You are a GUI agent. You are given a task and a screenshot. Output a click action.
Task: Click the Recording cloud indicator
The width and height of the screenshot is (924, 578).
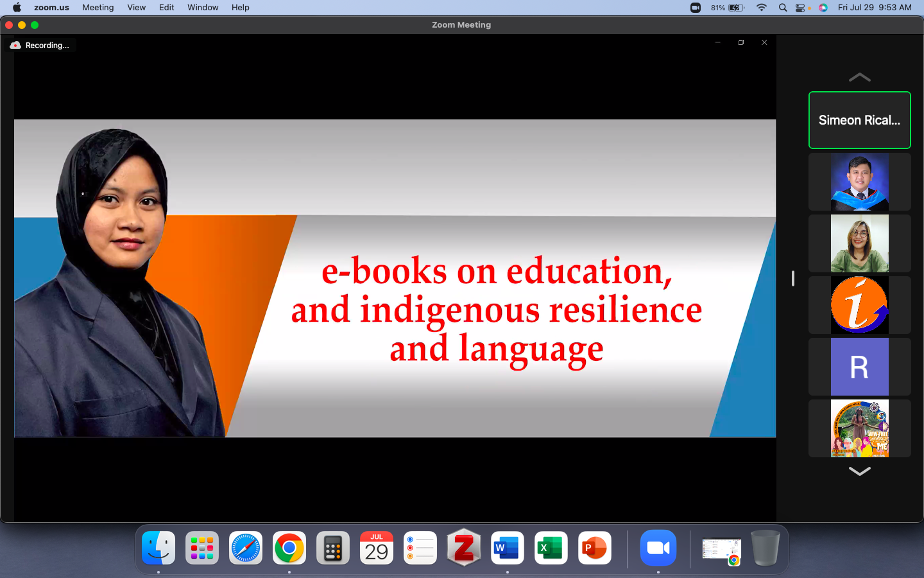pyautogui.click(x=40, y=46)
